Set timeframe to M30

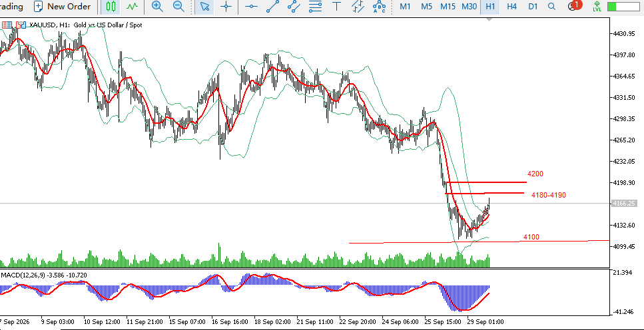point(469,7)
